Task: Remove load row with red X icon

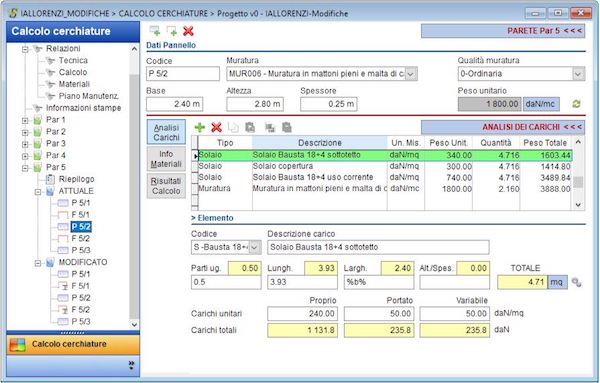Action: 216,127
